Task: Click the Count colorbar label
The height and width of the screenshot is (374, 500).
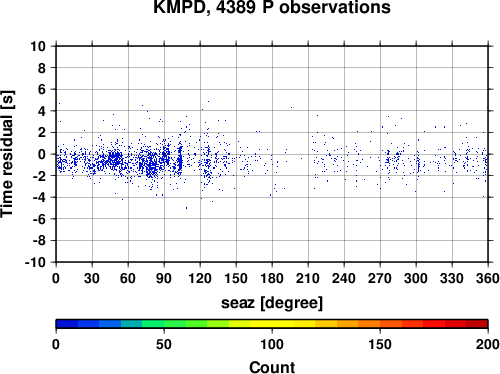Action: 272,367
